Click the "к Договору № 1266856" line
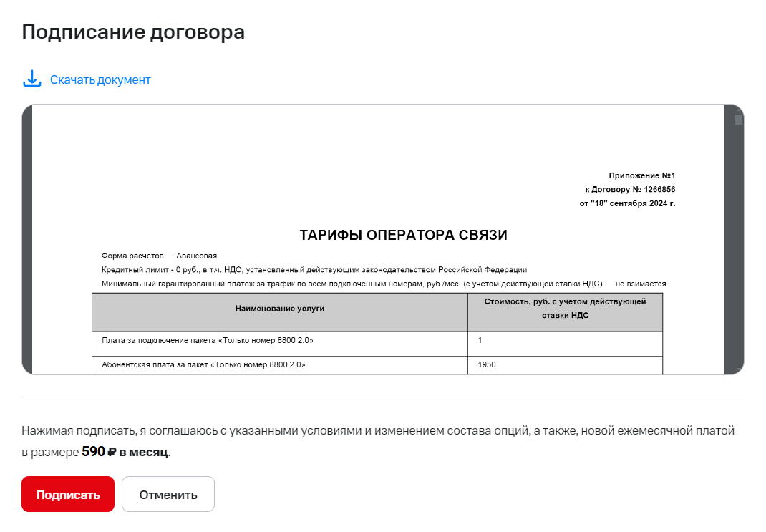Image resolution: width=766 pixels, height=532 pixels. 630,190
